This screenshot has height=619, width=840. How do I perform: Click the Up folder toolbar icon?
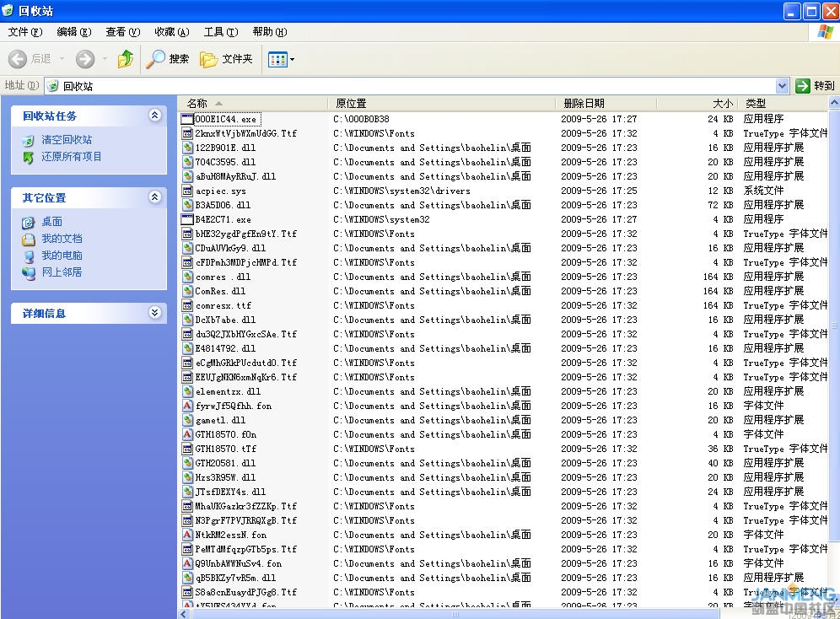click(x=126, y=59)
